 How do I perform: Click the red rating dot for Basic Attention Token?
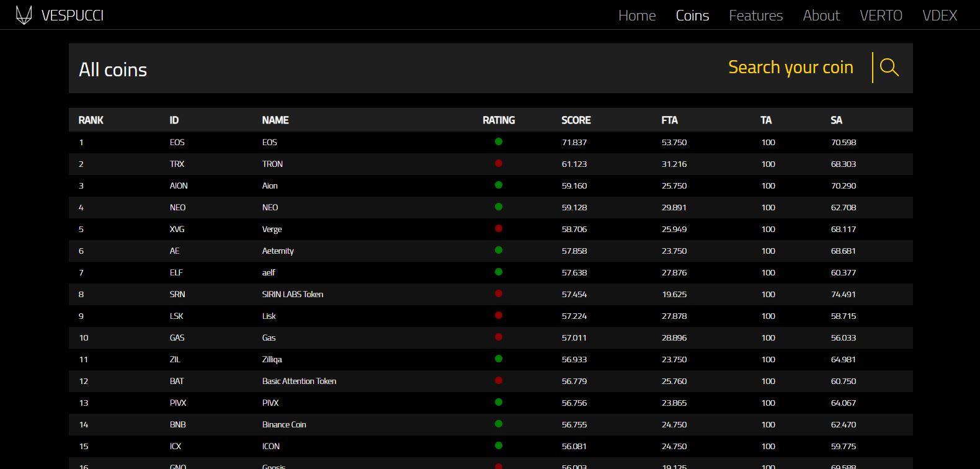click(x=499, y=380)
